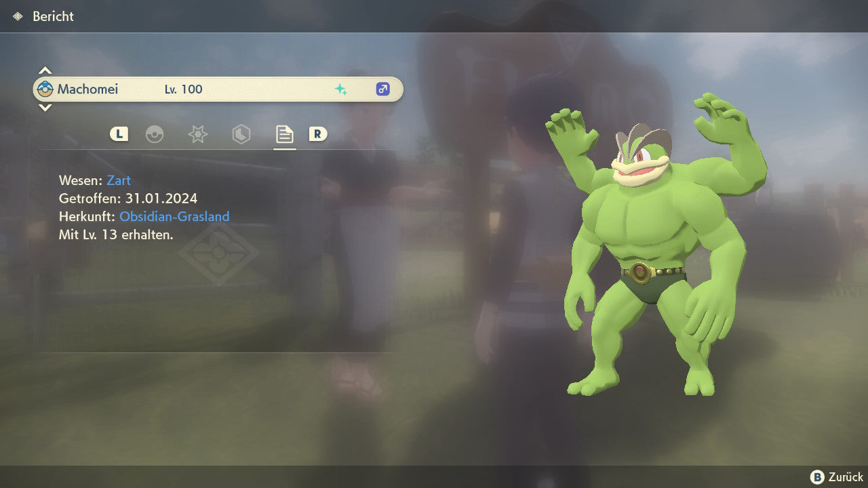Click the Poké Ball icon beside Machomei
Screen dimensions: 868x488
(x=45, y=89)
